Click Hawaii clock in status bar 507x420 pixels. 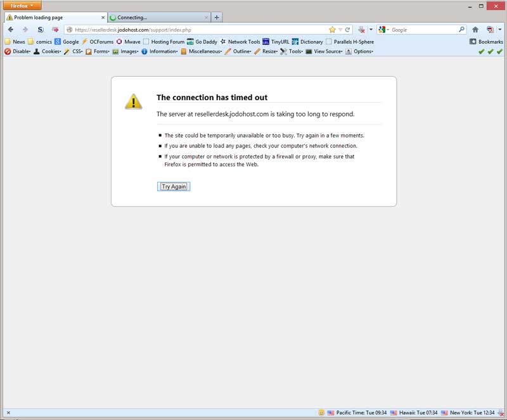click(418, 412)
